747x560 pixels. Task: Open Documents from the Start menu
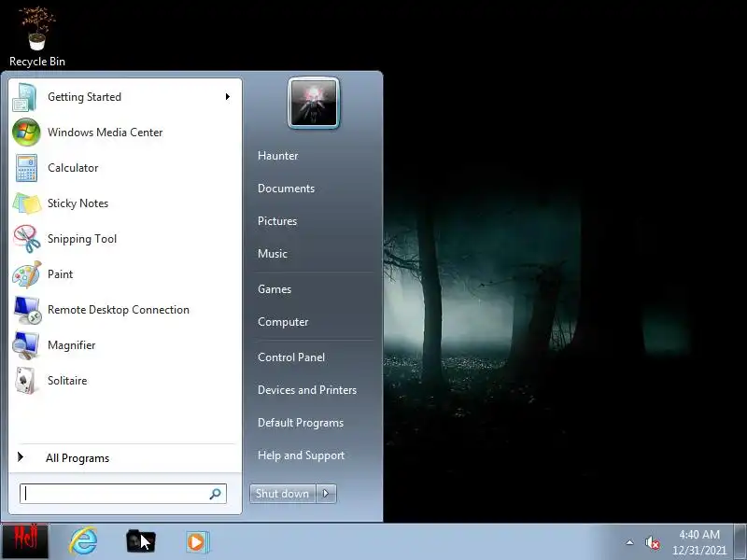[x=286, y=189]
